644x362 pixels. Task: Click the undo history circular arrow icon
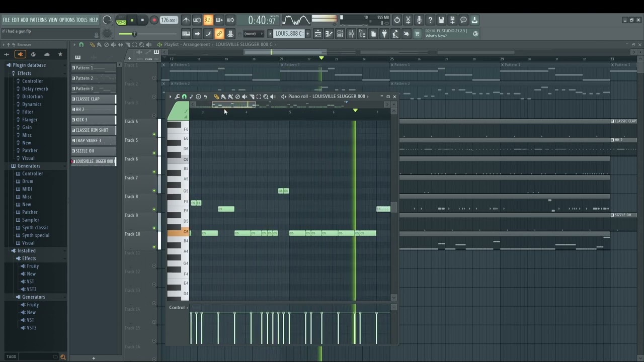point(397,20)
